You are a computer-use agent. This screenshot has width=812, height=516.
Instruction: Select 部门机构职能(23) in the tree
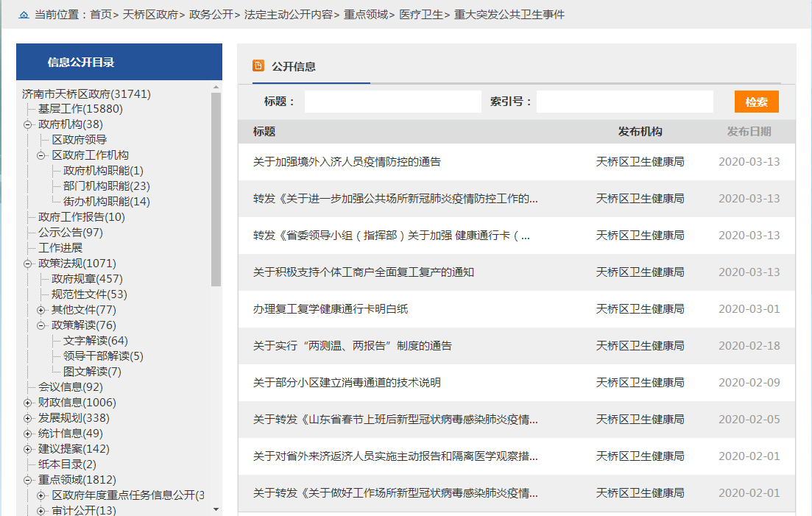point(106,186)
